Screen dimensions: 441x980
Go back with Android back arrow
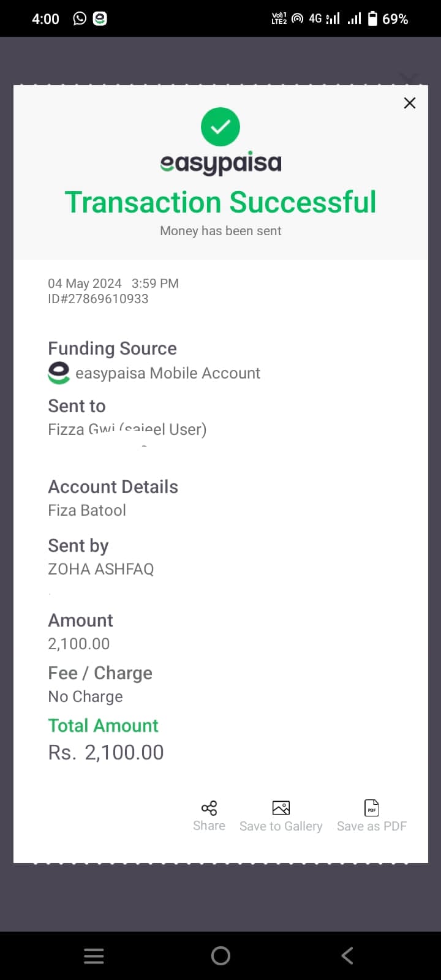click(x=347, y=956)
